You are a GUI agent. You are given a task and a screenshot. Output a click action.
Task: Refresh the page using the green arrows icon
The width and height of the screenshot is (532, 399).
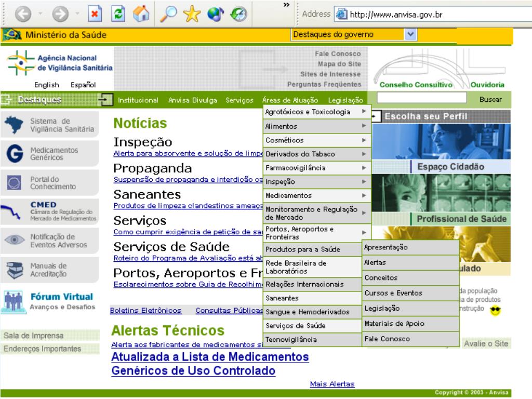pyautogui.click(x=118, y=14)
